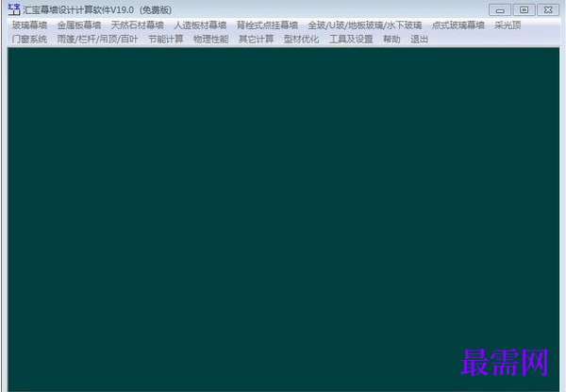
Task: Open the 金属板幕墙 menu
Action: [x=79, y=25]
